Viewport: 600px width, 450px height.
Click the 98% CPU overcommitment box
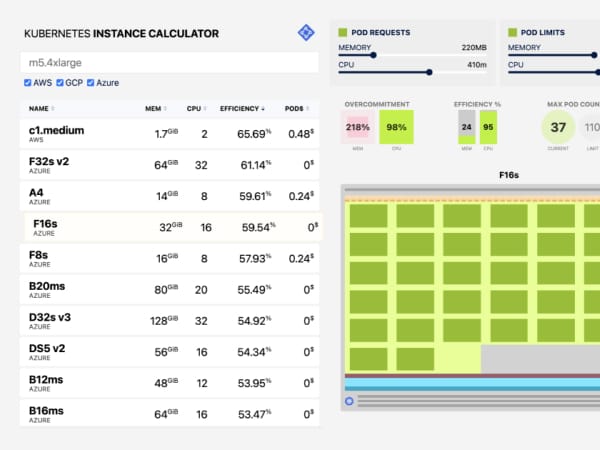click(396, 127)
